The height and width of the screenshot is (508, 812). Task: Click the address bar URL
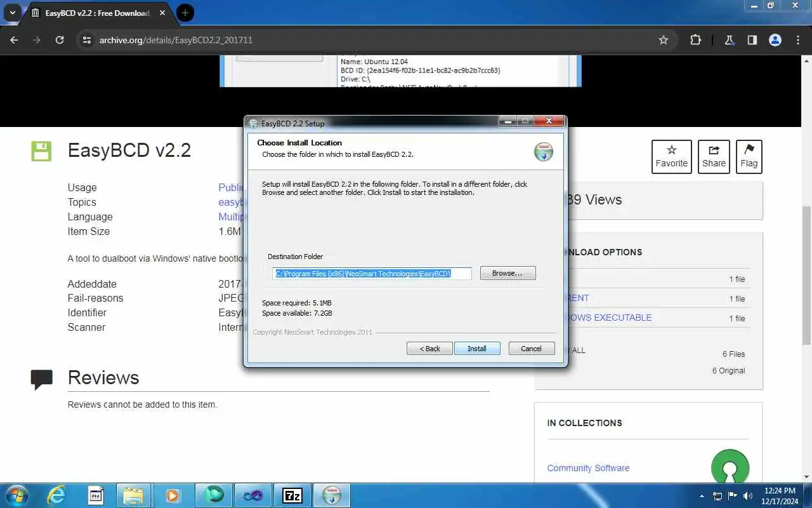coord(176,40)
